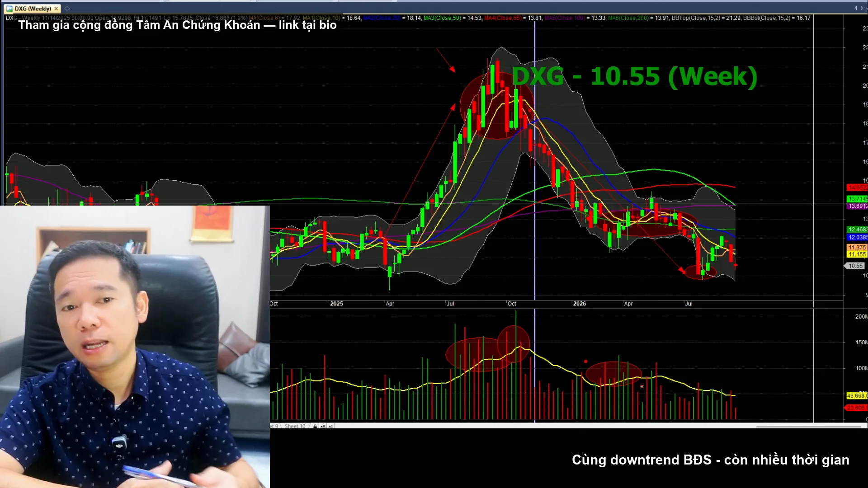Click the blue 12.038 price axis label
This screenshot has height=488, width=868.
click(x=857, y=237)
